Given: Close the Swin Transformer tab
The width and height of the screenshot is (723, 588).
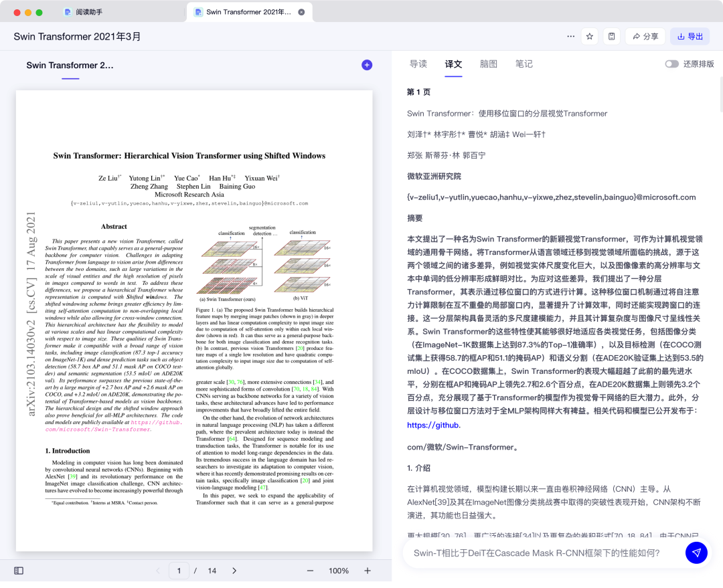Looking at the screenshot, I should 301,12.
